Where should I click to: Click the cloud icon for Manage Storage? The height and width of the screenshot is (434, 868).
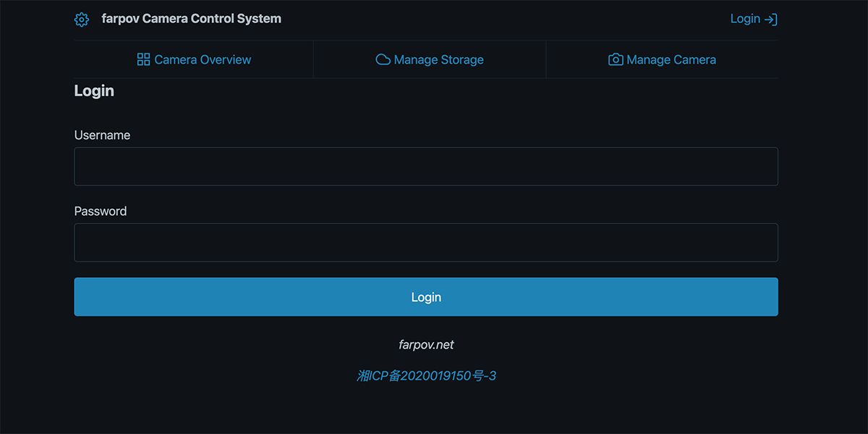tap(383, 59)
